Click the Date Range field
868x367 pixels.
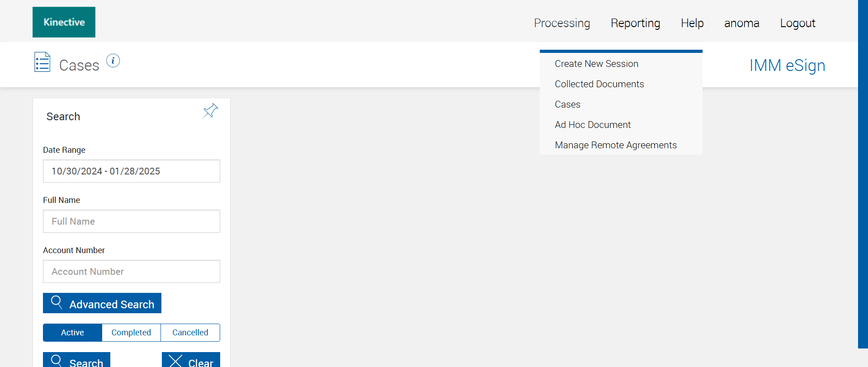[132, 171]
